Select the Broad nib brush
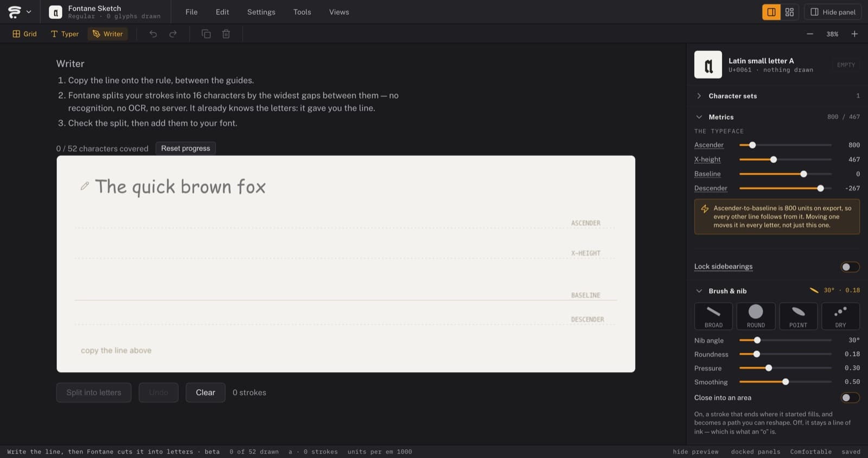Image resolution: width=868 pixels, height=458 pixels. [713, 316]
